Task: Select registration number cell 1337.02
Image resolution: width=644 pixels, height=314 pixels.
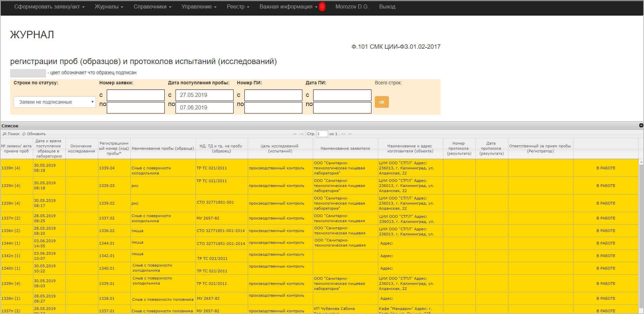Action: (114, 218)
